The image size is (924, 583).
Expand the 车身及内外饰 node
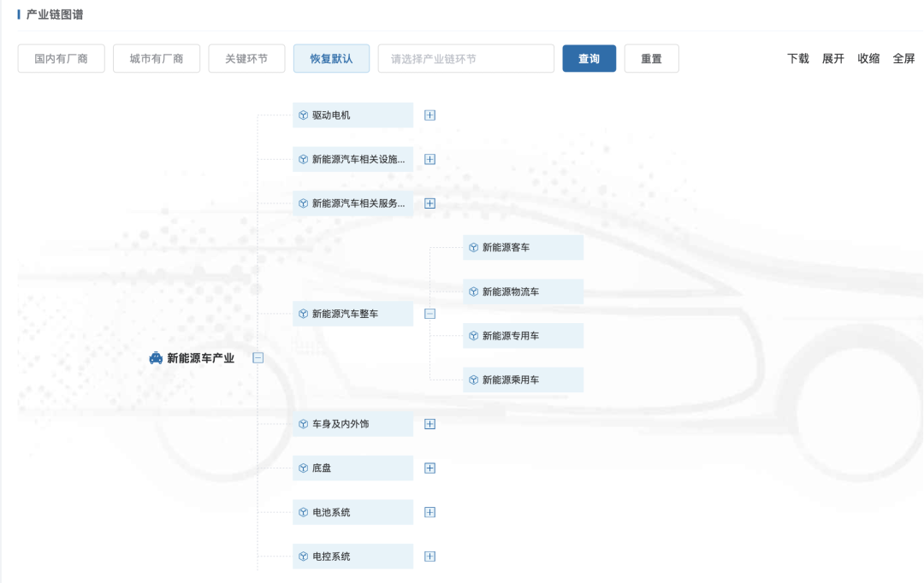tap(429, 424)
